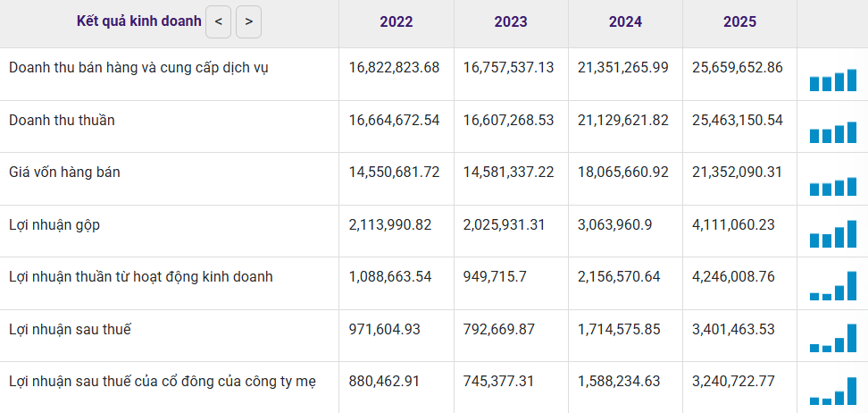Click the Doanh thu thuần row label

click(62, 120)
